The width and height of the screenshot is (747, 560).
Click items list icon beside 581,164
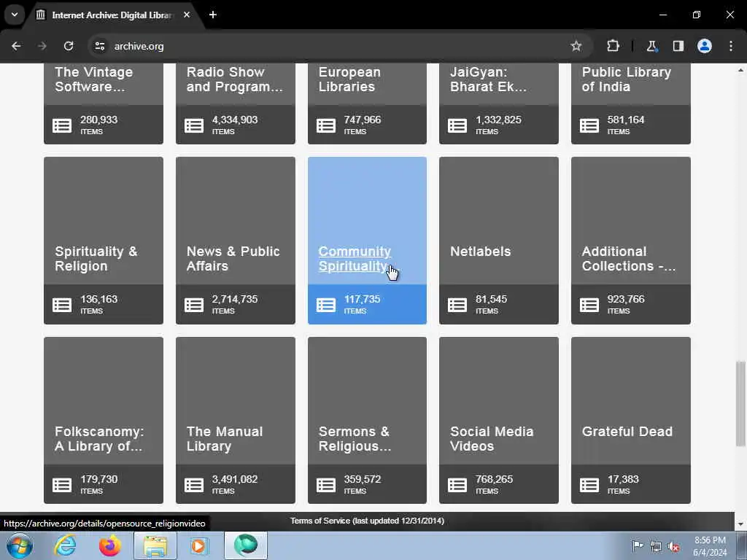(x=589, y=125)
